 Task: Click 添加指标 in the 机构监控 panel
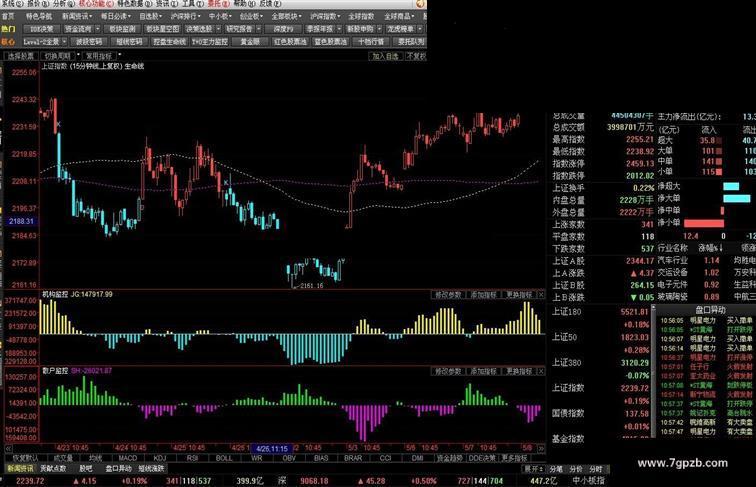[484, 295]
